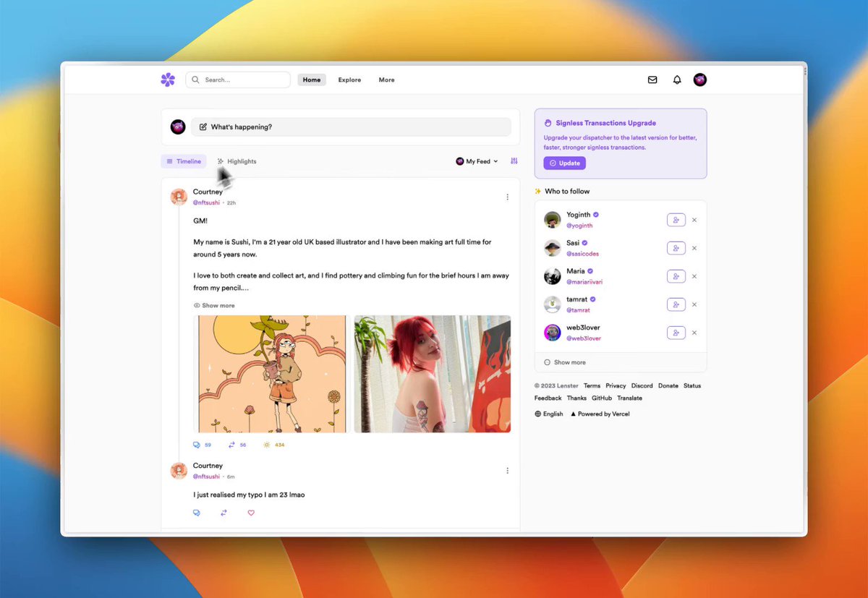Open the Thanks link

(x=576, y=398)
